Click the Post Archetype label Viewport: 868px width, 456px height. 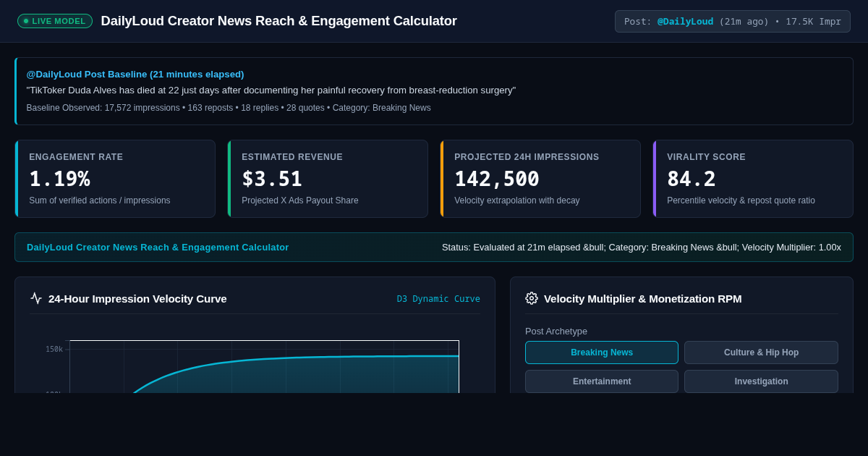556,331
